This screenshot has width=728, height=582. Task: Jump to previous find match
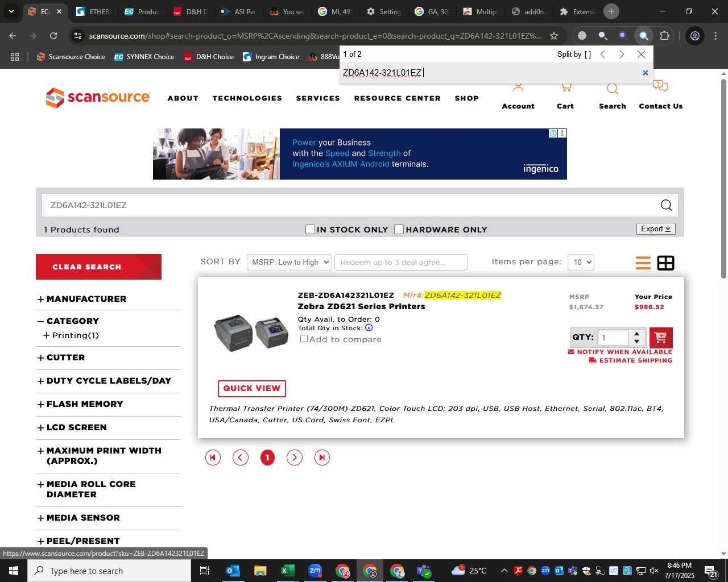603,54
